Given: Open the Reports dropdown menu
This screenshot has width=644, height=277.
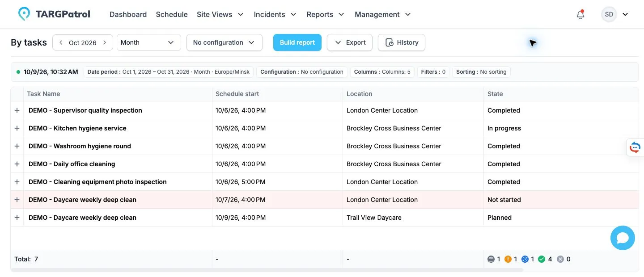Looking at the screenshot, I should coord(325,14).
